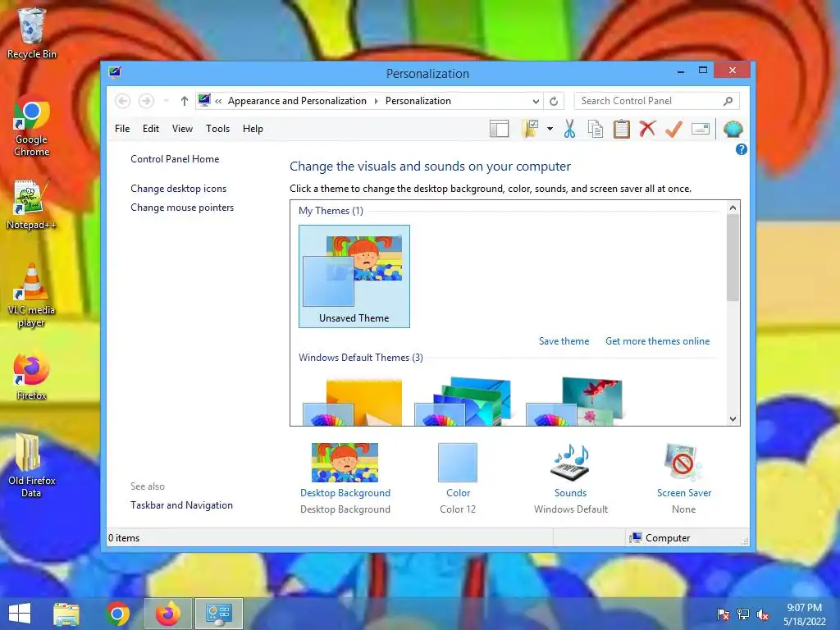Click the muted volume tray icon

pyautogui.click(x=763, y=614)
